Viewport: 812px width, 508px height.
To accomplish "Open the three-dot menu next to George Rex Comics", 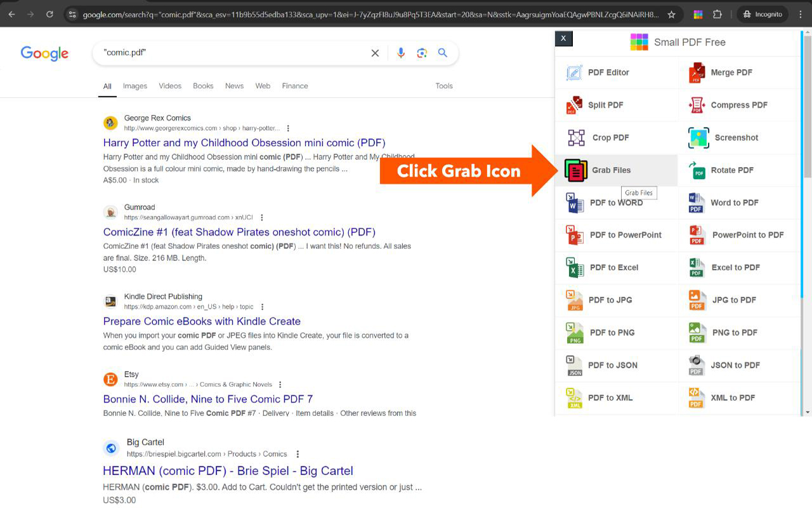I will (x=288, y=128).
